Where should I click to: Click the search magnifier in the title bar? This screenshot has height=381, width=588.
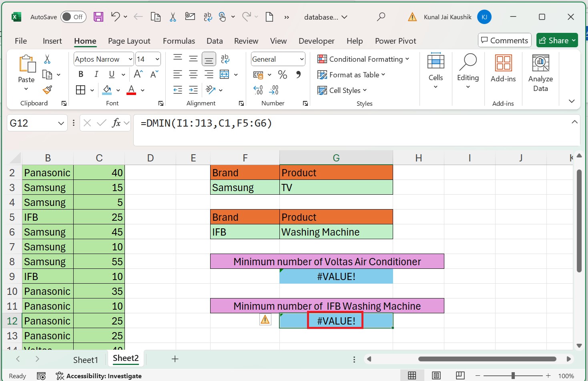click(x=381, y=17)
